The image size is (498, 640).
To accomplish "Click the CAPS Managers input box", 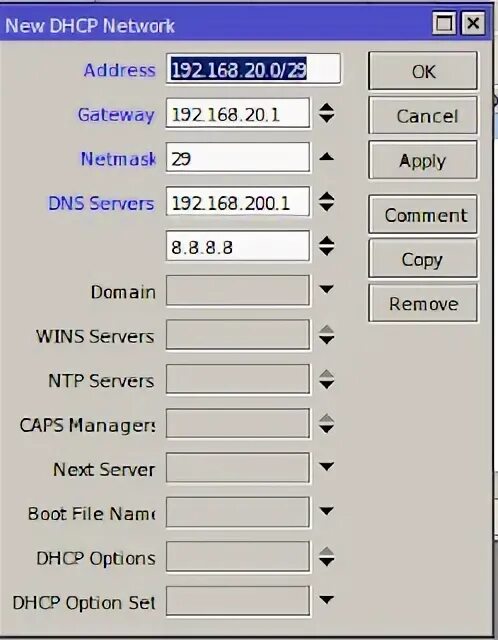I will 238,424.
